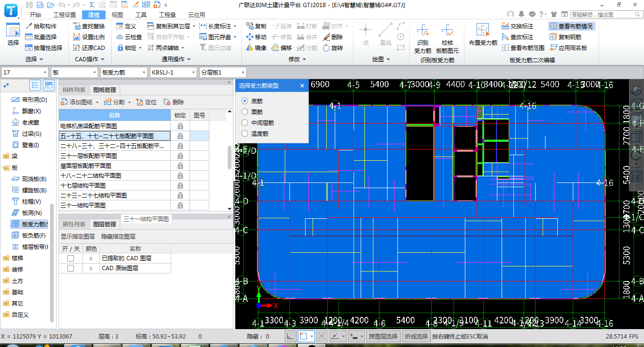The width and height of the screenshot is (644, 347).
Task: Toggle CAD 原始图层 checkbox
Action: (71, 268)
